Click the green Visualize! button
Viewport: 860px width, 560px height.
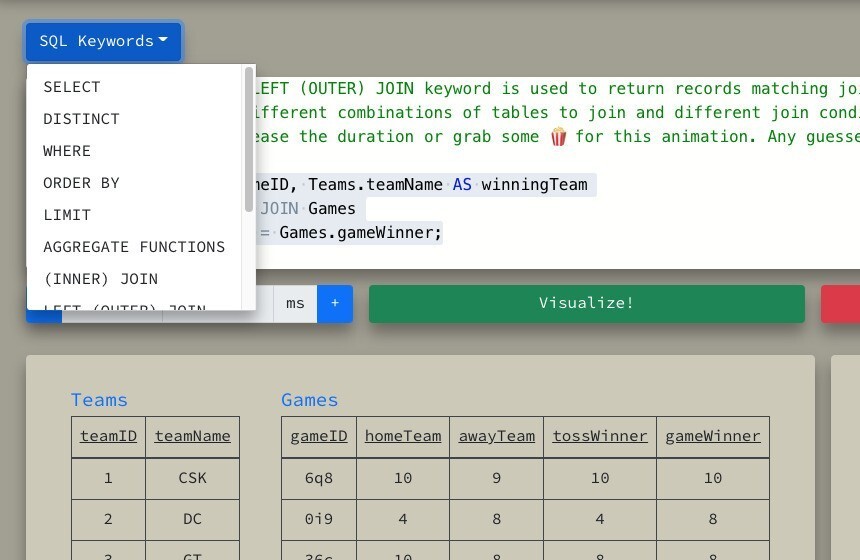point(586,303)
